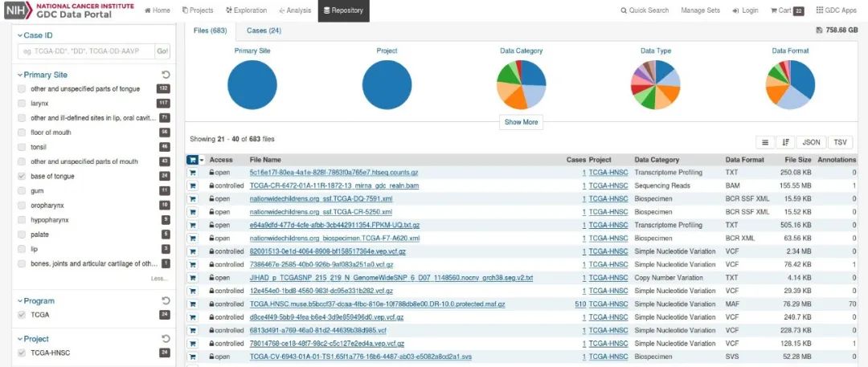This screenshot has height=367, width=868.
Task: Add d8ce4f49 vep.vcf.gz file to cart
Action: [x=193, y=318]
